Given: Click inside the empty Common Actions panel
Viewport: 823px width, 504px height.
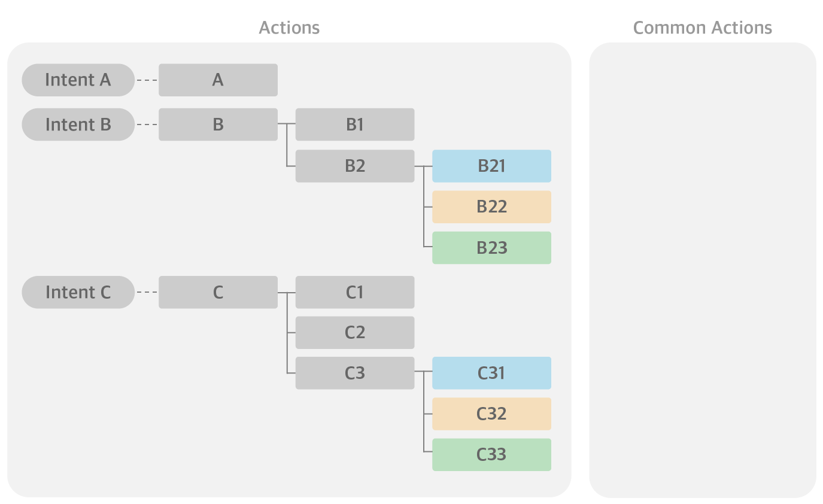Looking at the screenshot, I should tap(702, 269).
